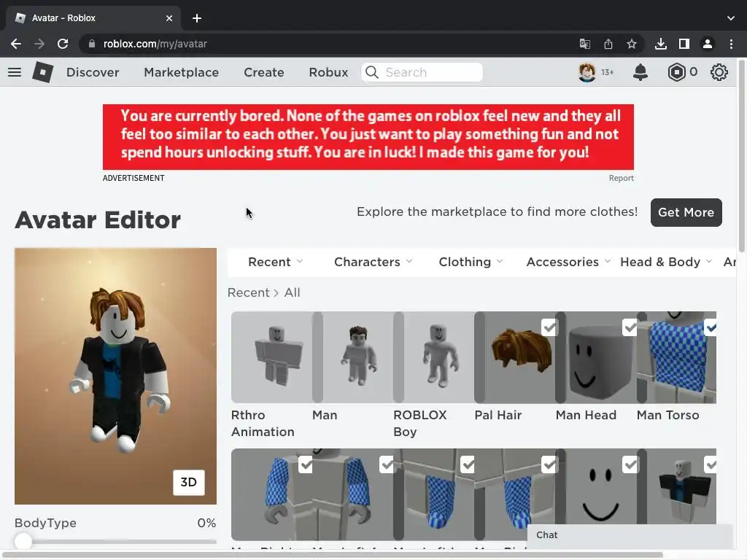
Task: Open the hamburger navigation menu
Action: [15, 72]
